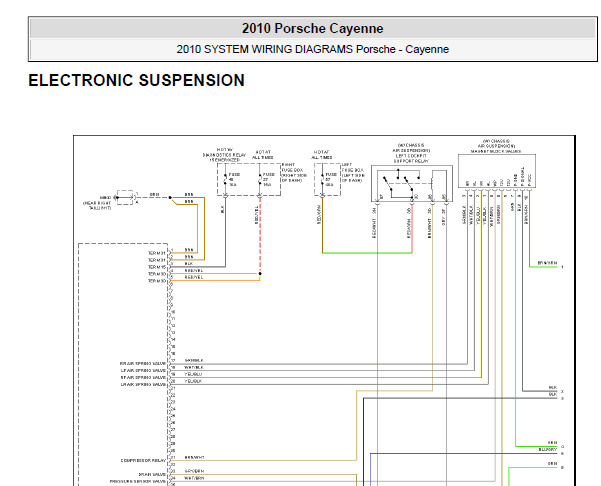Click the 'YEL/BLK' wire label at pin 20

coord(193,381)
